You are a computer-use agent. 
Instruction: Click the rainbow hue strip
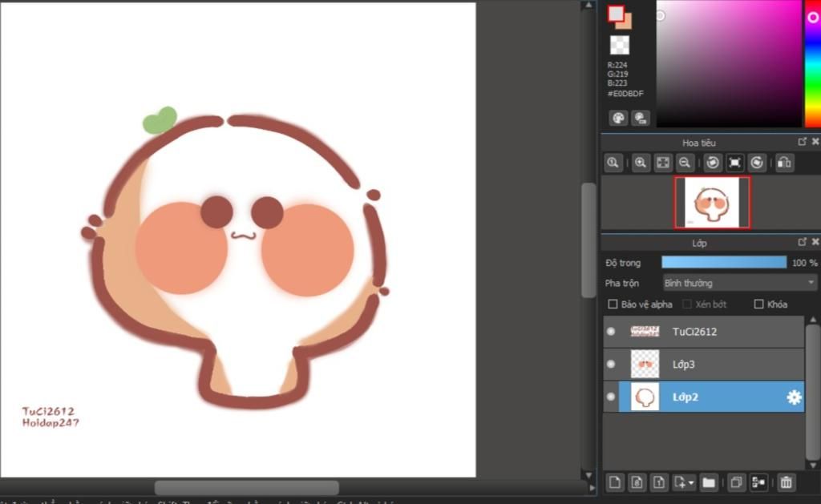click(813, 63)
